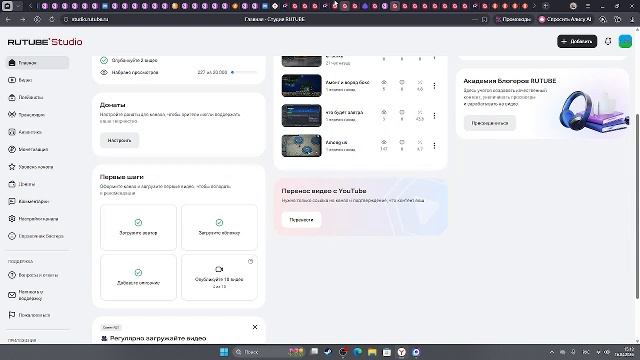Click the Настроить button under Донаты
Image resolution: width=640 pixels, height=360 pixels.
(x=119, y=140)
